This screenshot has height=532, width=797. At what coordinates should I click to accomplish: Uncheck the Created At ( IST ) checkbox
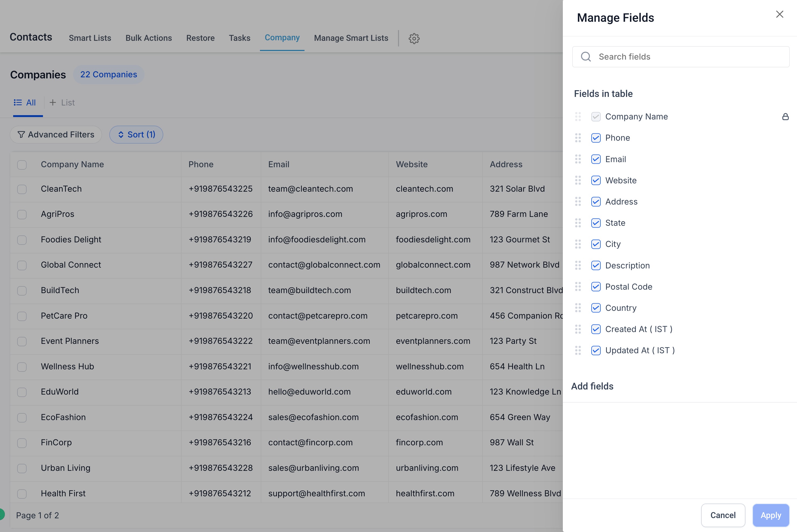click(x=596, y=329)
